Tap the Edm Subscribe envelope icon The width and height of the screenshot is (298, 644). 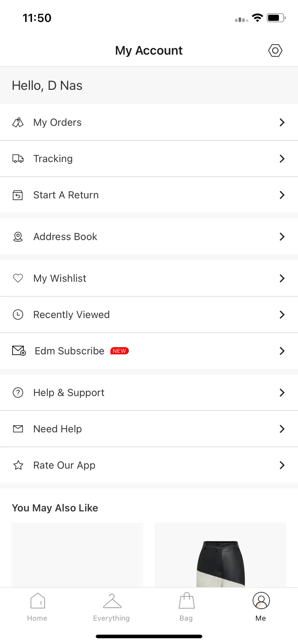pyautogui.click(x=19, y=351)
